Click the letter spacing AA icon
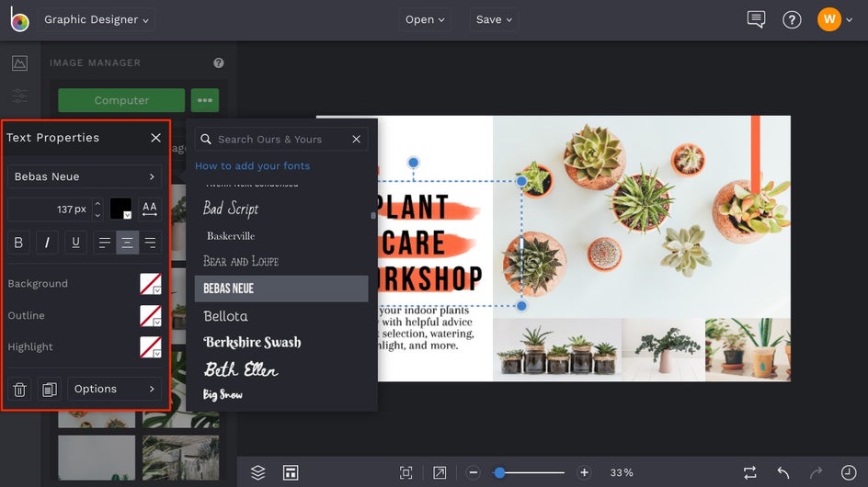The image size is (868, 487). 150,210
